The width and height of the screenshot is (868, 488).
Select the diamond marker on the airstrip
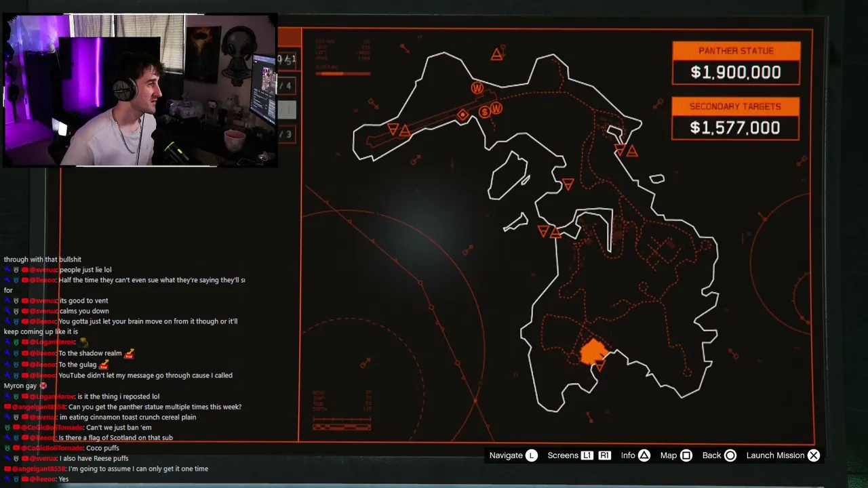click(x=462, y=115)
